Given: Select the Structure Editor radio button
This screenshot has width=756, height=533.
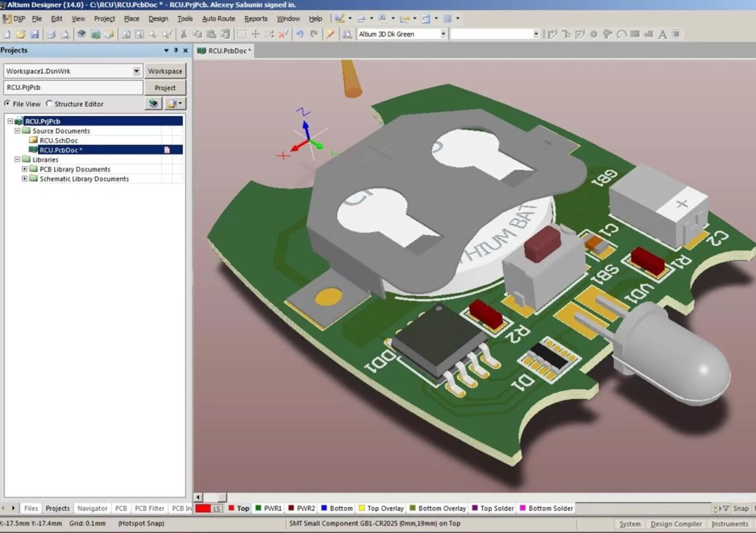Looking at the screenshot, I should pos(49,103).
